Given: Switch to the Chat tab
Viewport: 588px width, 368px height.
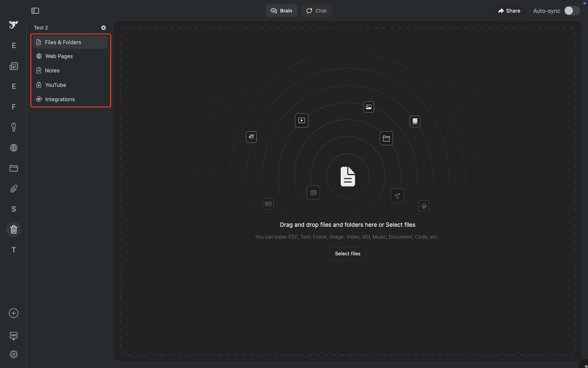Looking at the screenshot, I should (316, 11).
